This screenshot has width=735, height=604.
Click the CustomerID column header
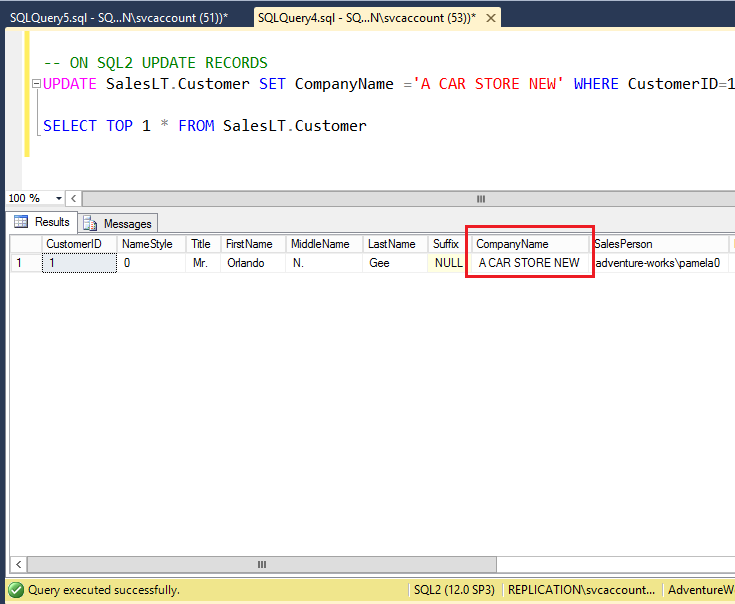[x=74, y=244]
